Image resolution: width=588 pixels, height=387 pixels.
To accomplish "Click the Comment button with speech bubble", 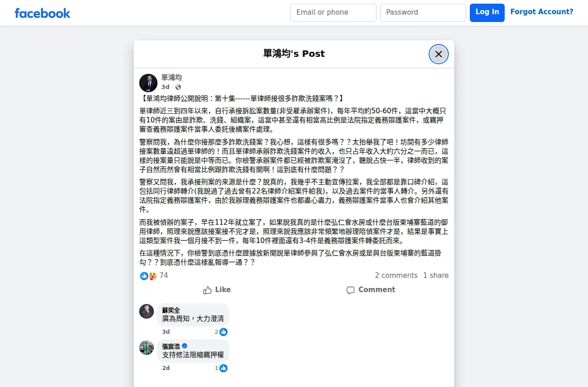I will 371,290.
